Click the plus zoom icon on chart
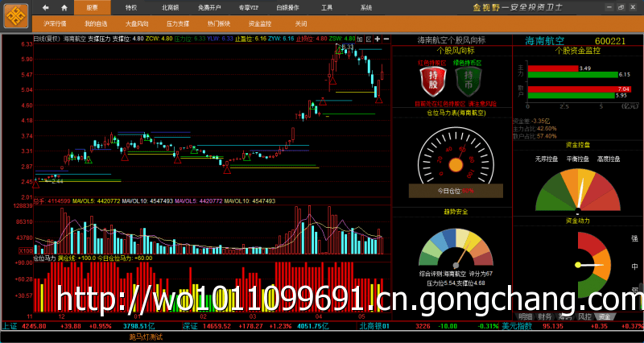 pyautogui.click(x=377, y=39)
